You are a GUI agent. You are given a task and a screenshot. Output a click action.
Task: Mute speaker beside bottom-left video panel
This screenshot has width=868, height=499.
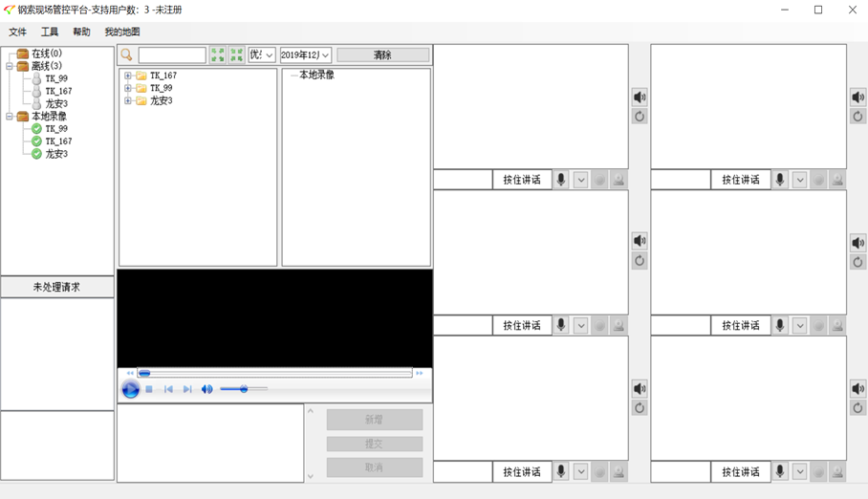click(x=640, y=389)
